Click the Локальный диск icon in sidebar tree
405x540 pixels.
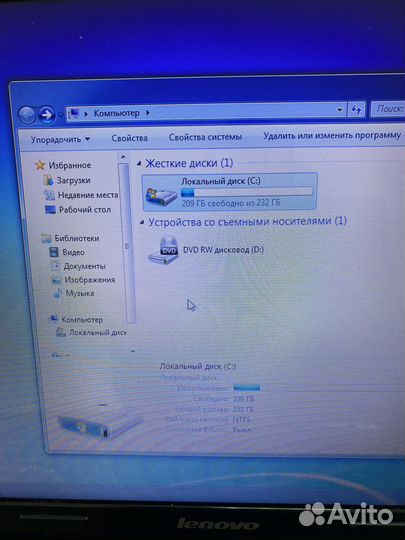pos(61,332)
